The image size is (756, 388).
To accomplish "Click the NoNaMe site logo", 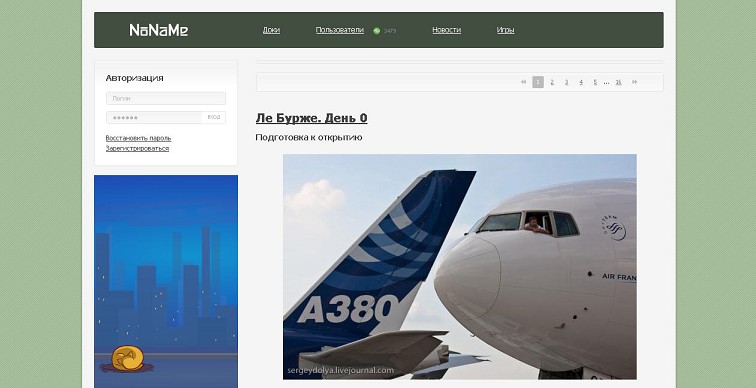I will [159, 30].
